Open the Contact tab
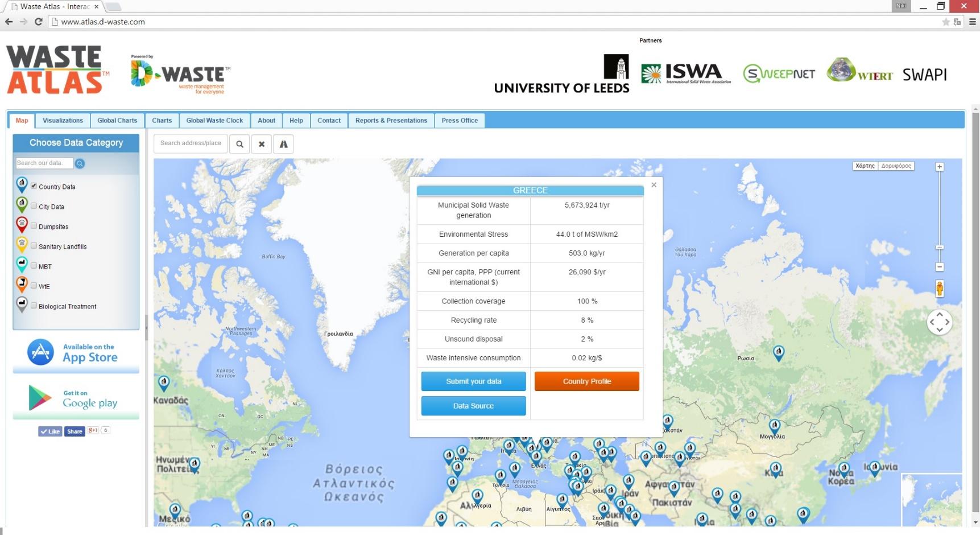 click(329, 121)
